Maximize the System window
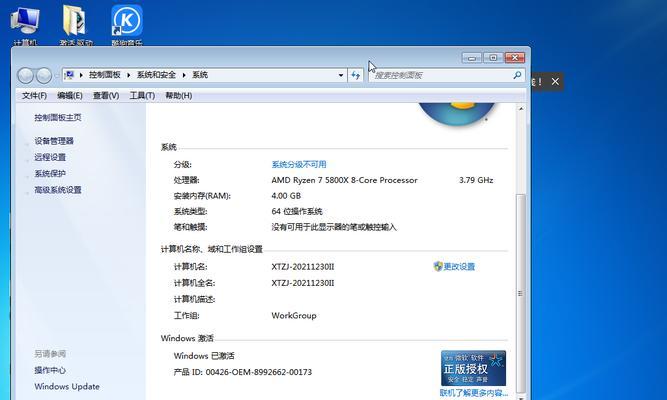667x400 pixels. point(493,57)
